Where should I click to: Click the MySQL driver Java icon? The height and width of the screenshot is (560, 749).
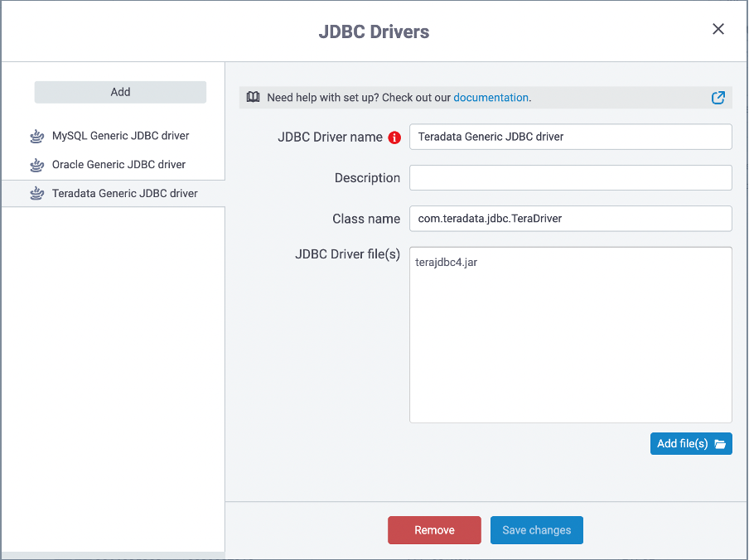pos(36,137)
